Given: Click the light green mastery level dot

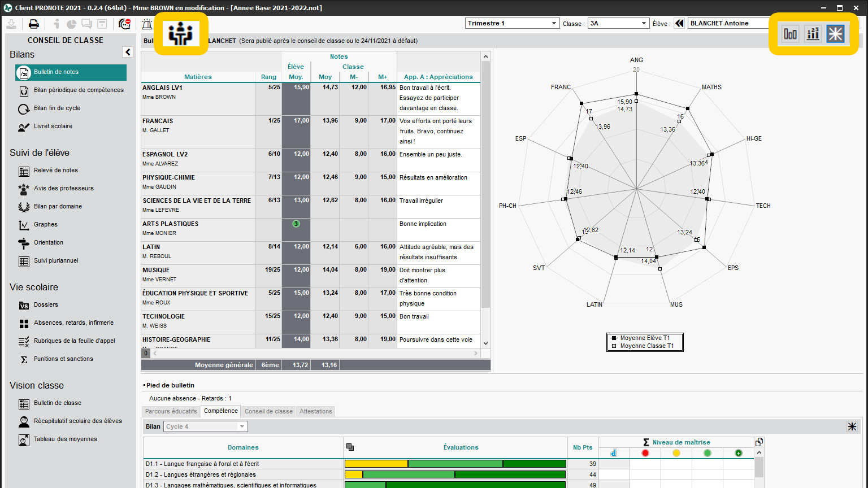Looking at the screenshot, I should coord(708,453).
